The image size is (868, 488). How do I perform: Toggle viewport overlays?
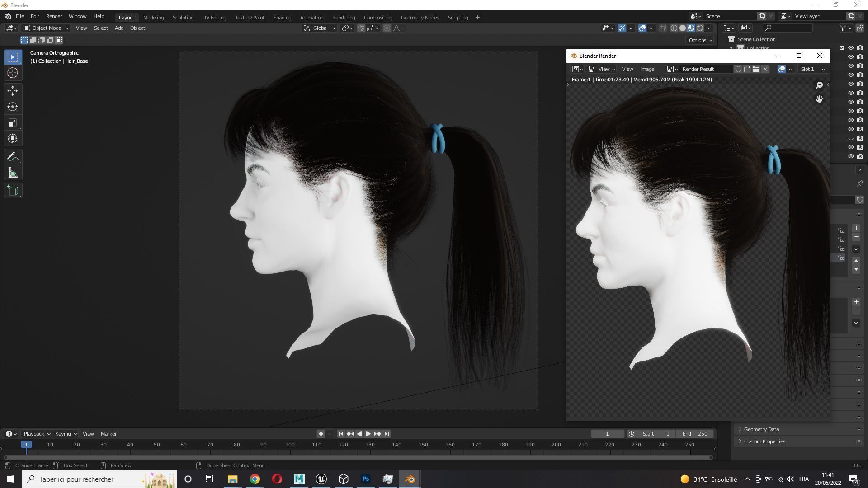pos(642,28)
